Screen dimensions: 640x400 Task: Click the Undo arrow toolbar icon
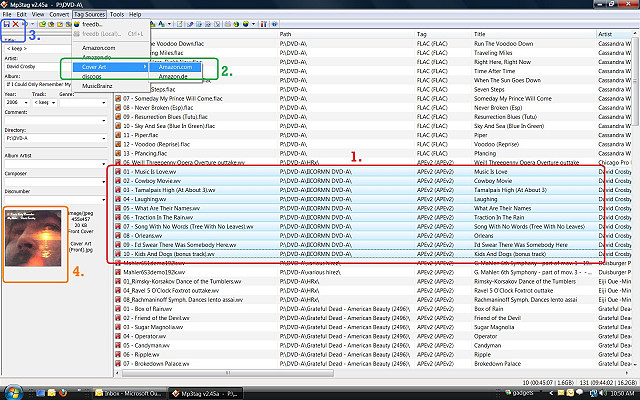pyautogui.click(x=25, y=24)
